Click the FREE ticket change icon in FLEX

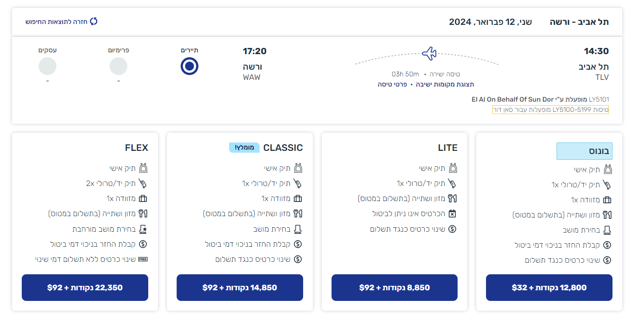pos(143,259)
